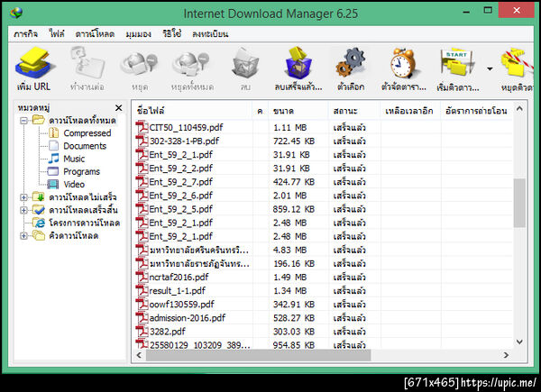Select the oowf130559.pdf file row
541x392 pixels.
[x=323, y=305]
